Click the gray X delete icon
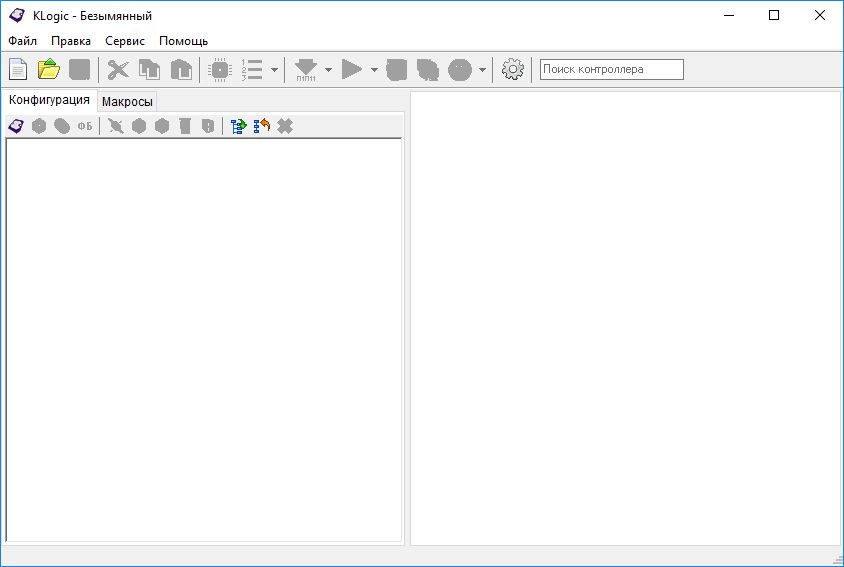Screen dimensions: 844x567 tap(285, 126)
